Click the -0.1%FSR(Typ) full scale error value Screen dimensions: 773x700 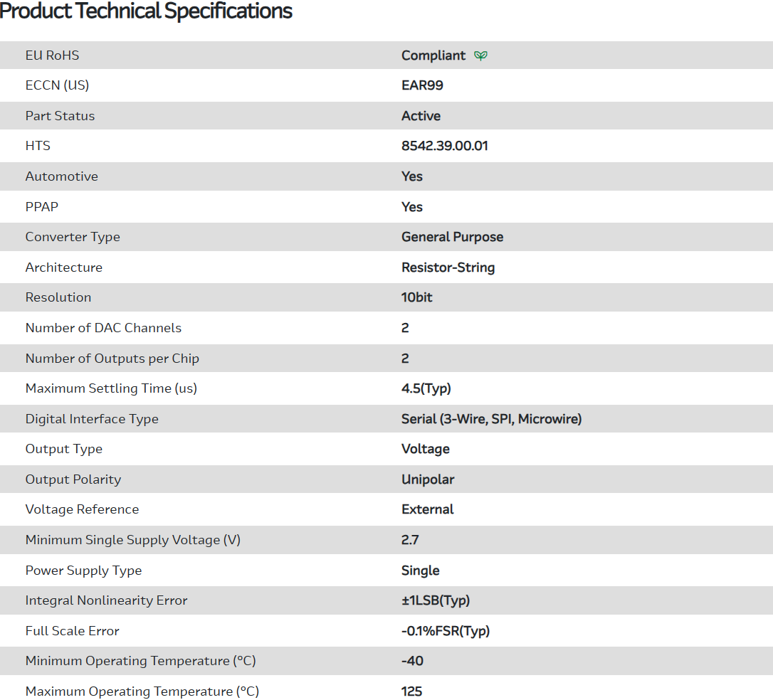point(445,631)
